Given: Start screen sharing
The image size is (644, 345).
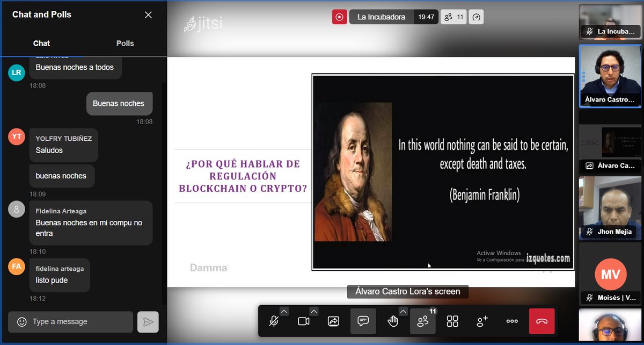Looking at the screenshot, I should click(333, 321).
